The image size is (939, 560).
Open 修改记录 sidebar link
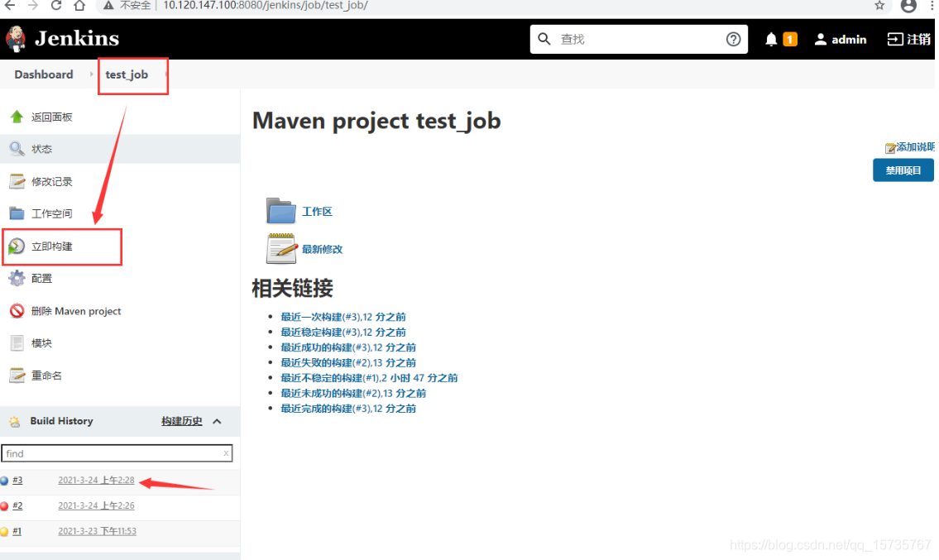(x=51, y=181)
